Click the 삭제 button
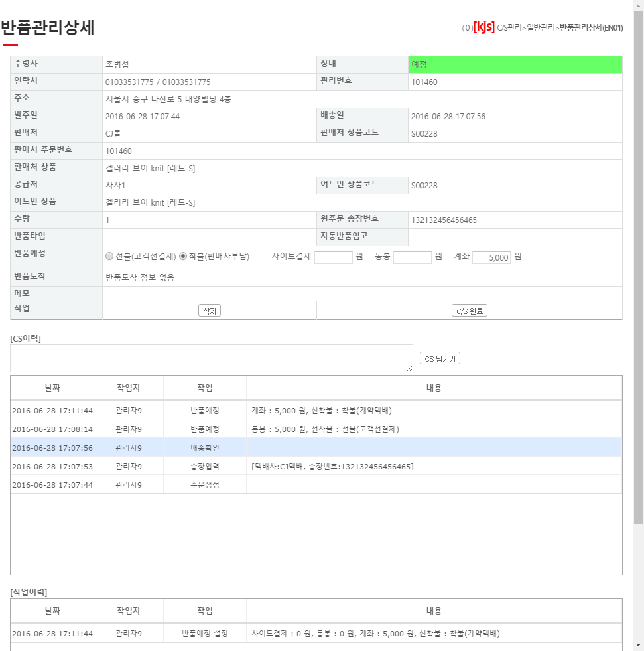Screen dimensions: 644x651 209,311
